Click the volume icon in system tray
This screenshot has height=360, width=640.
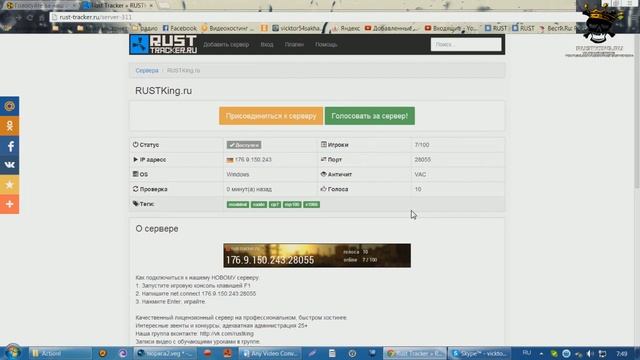click(x=589, y=353)
